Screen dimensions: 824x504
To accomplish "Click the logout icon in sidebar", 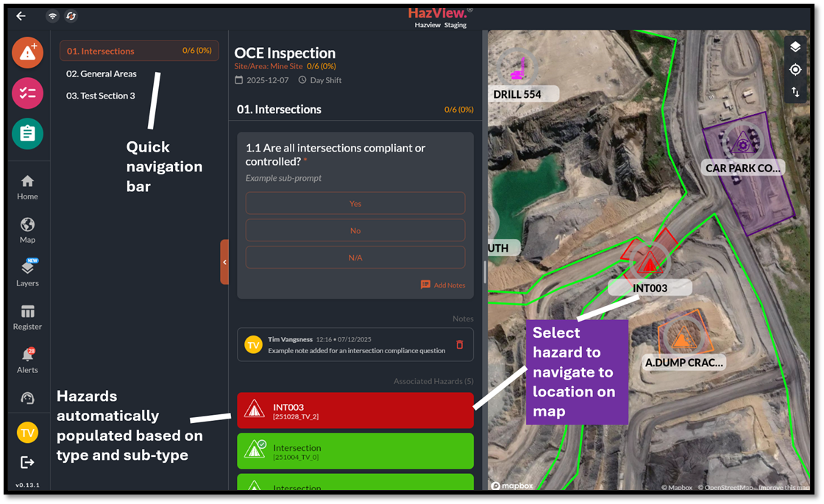I will tap(28, 462).
